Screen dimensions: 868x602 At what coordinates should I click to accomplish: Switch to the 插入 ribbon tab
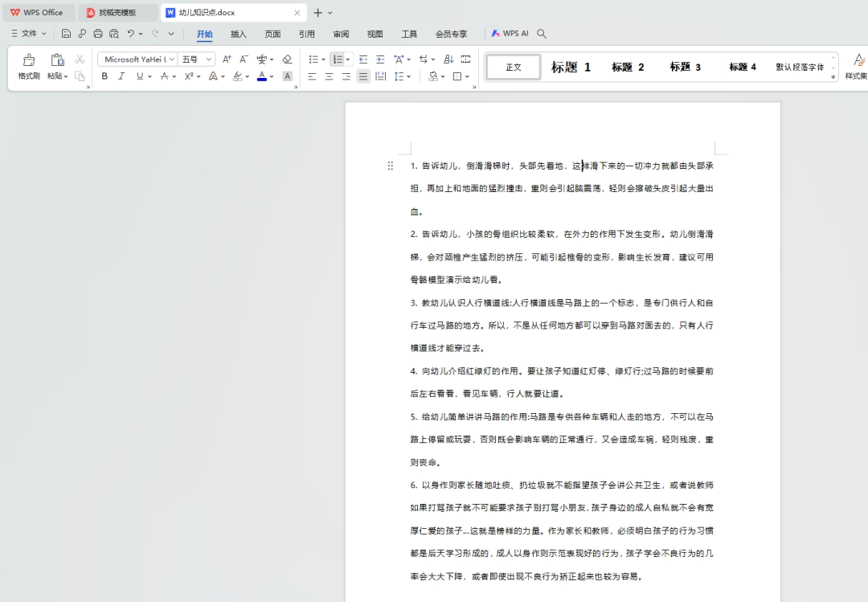[238, 34]
